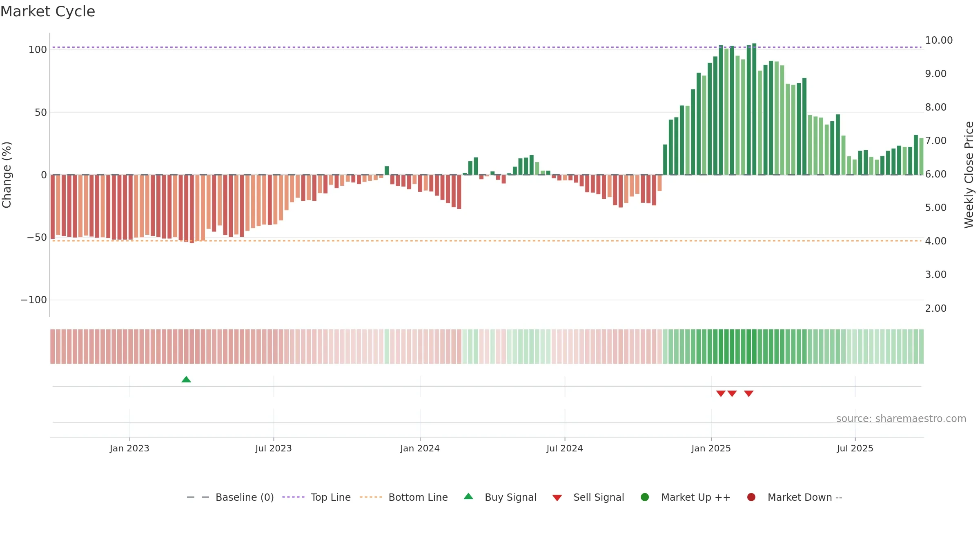Click the Jul 2025 axis label
This screenshot has width=980, height=551.
pyautogui.click(x=855, y=449)
